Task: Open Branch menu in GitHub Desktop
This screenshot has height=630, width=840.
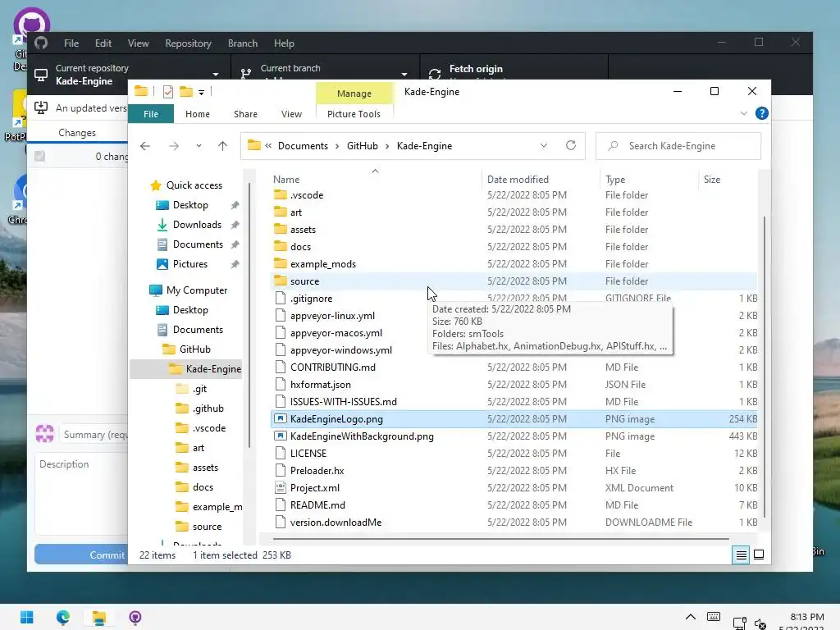Action: click(x=243, y=43)
